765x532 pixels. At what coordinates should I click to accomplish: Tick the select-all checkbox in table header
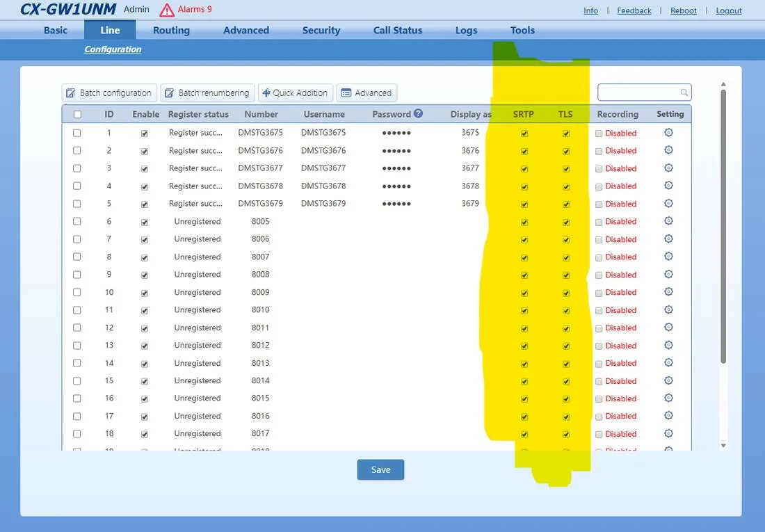pyautogui.click(x=77, y=114)
